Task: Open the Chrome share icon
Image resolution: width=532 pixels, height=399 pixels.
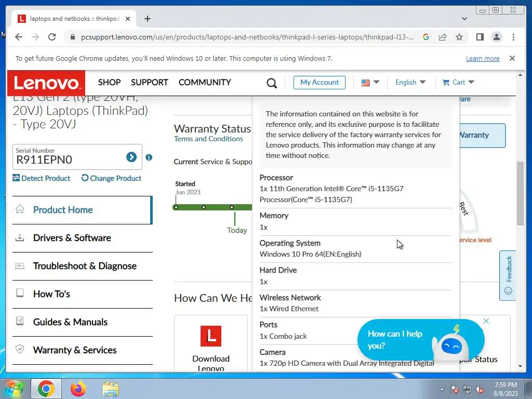Action: 443,37
